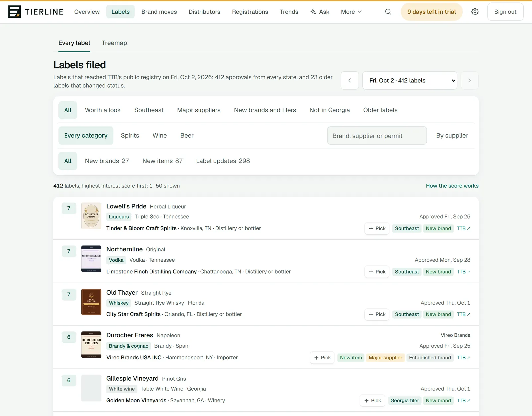532x416 pixels.
Task: Toggle By supplier grouping
Action: (452, 135)
